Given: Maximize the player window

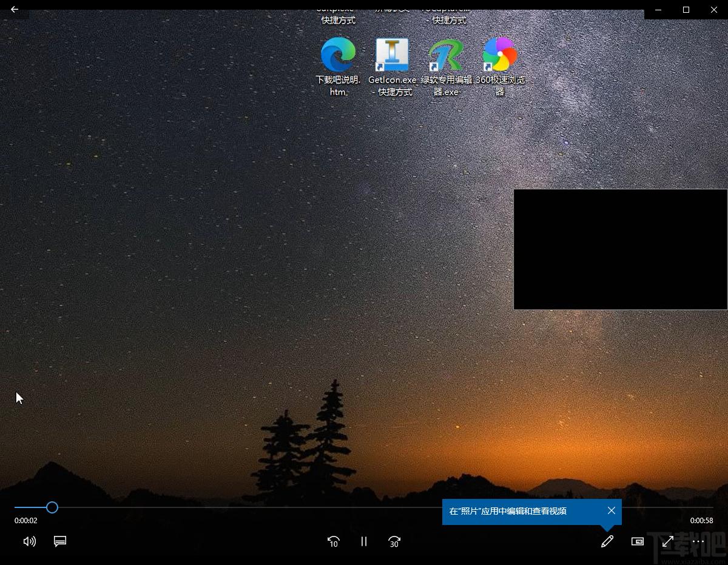Looking at the screenshot, I should [686, 10].
